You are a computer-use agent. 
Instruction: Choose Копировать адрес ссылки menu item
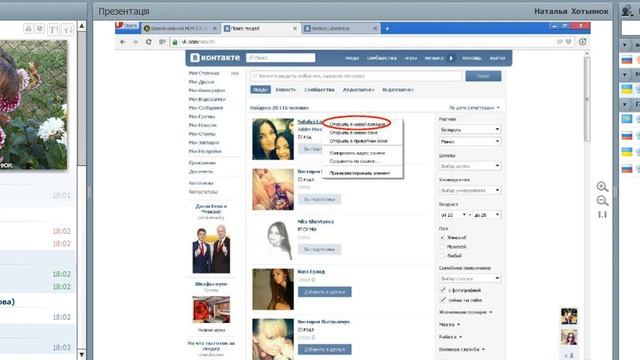point(357,153)
